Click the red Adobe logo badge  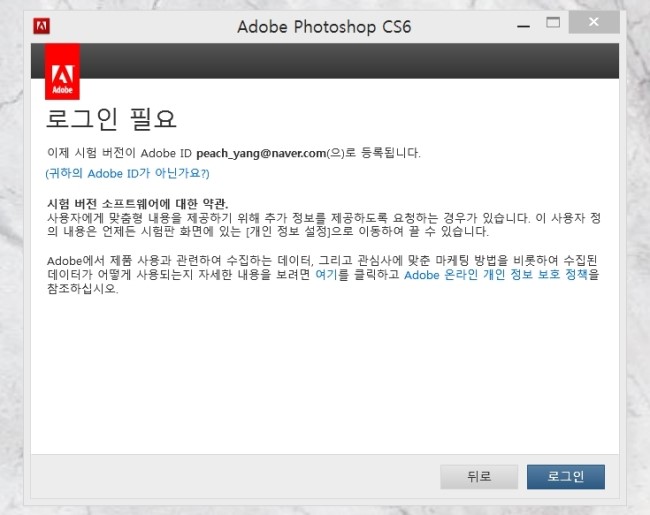[x=62, y=72]
